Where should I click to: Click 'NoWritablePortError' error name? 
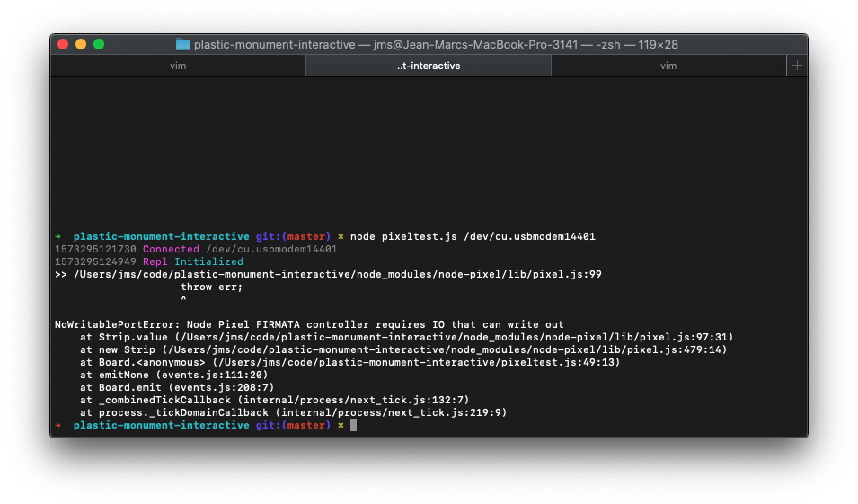(x=114, y=324)
